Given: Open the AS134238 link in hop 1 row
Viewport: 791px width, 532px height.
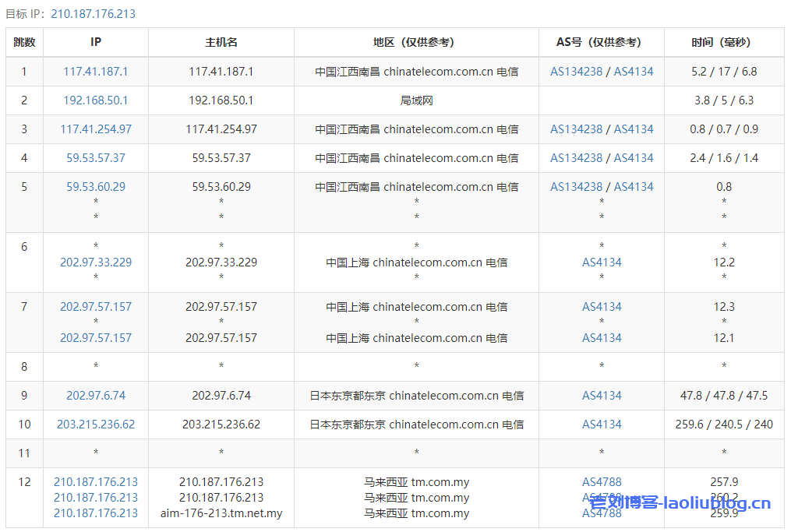Looking at the screenshot, I should [x=576, y=72].
